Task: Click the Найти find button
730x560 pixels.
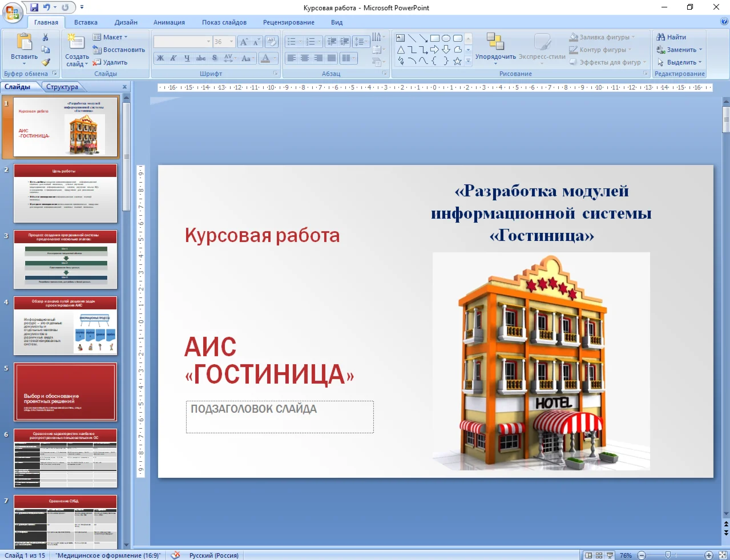Action: 672,37
